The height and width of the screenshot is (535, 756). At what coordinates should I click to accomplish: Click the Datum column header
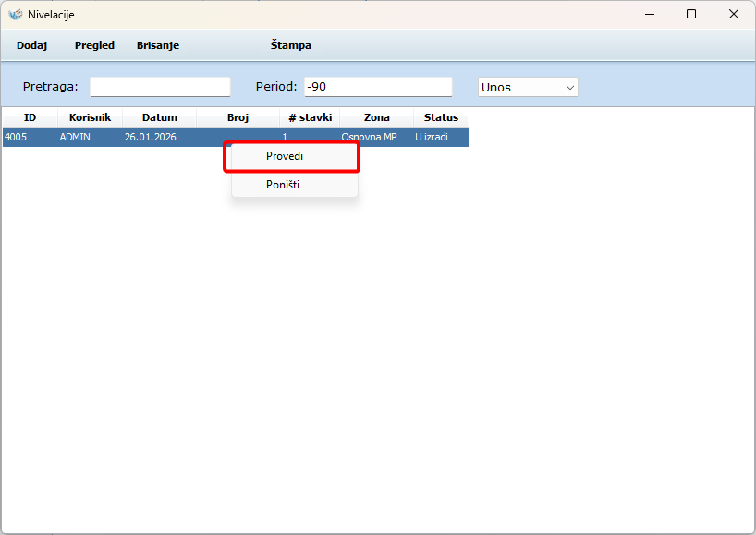[159, 117]
